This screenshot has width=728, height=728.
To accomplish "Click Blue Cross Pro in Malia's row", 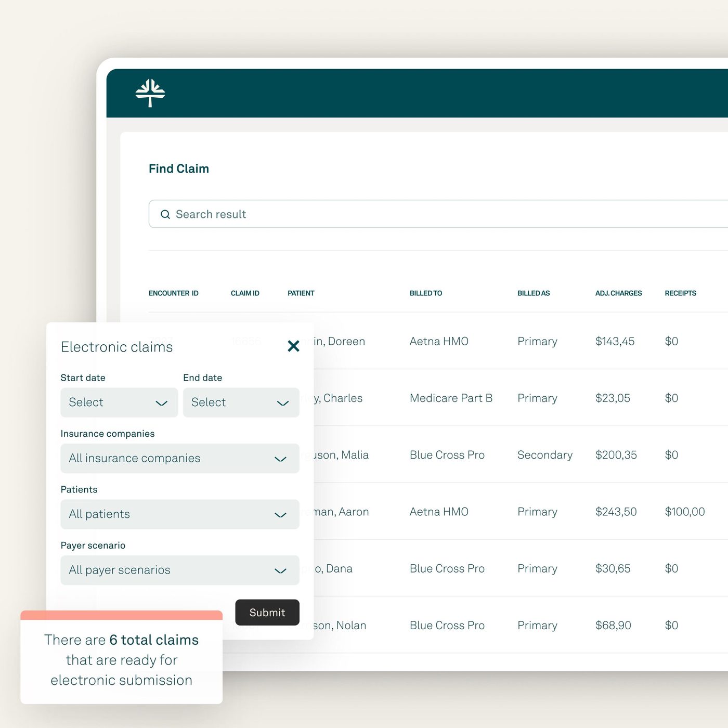I will click(447, 455).
